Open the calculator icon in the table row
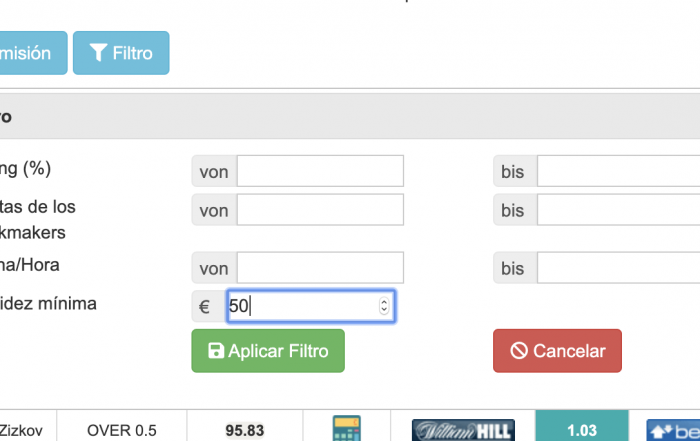Viewport: 700px width, 441px height. tap(346, 428)
